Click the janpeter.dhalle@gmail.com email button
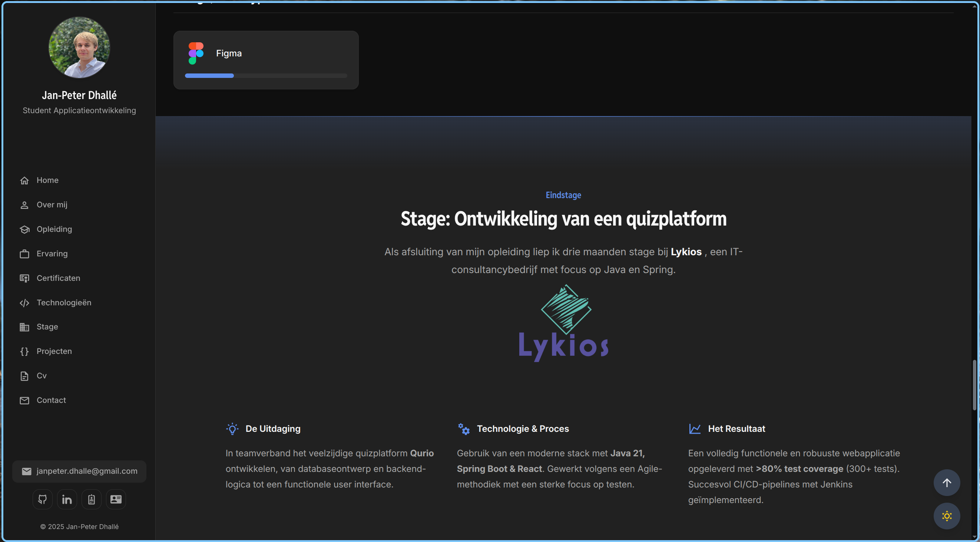This screenshot has height=542, width=980. (x=79, y=471)
